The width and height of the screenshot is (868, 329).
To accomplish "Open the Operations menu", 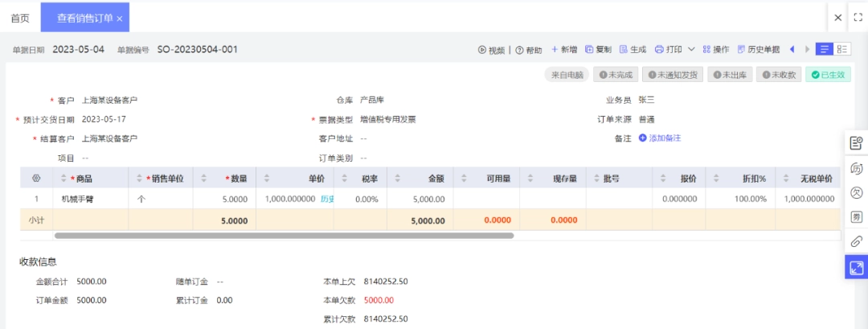I will click(x=716, y=49).
